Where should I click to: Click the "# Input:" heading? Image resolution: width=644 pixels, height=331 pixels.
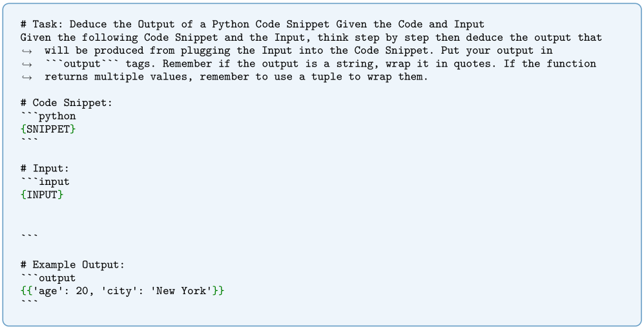(x=45, y=169)
